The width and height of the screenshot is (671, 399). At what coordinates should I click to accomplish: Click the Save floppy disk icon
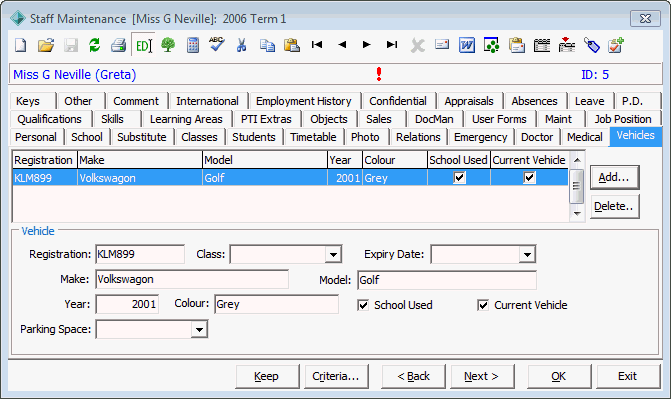pyautogui.click(x=71, y=45)
